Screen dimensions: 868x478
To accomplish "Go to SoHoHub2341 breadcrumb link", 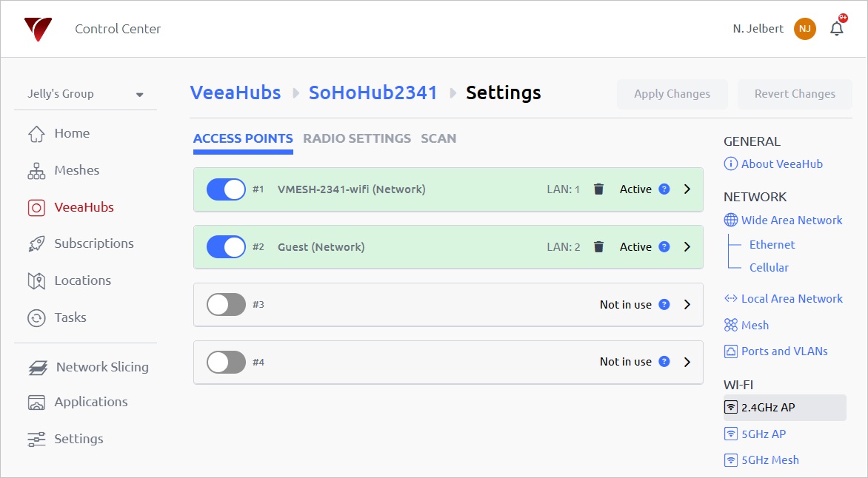I will 373,92.
